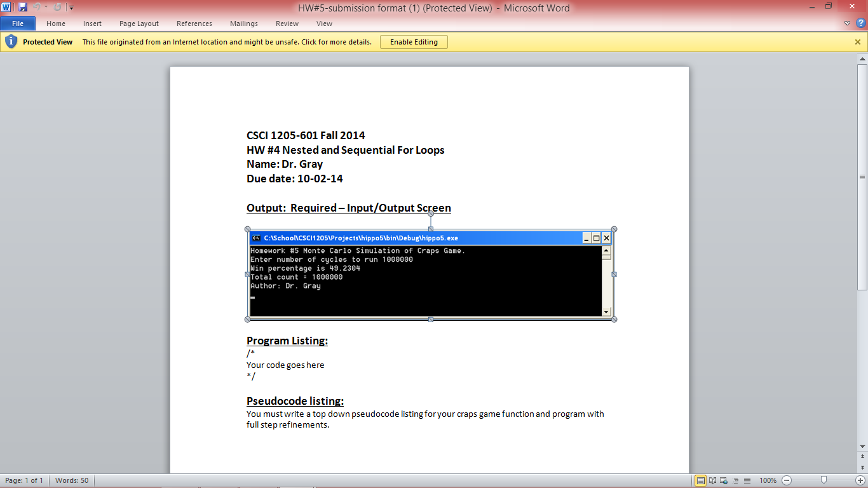Select Print Layout view in status bar

[x=700, y=480]
